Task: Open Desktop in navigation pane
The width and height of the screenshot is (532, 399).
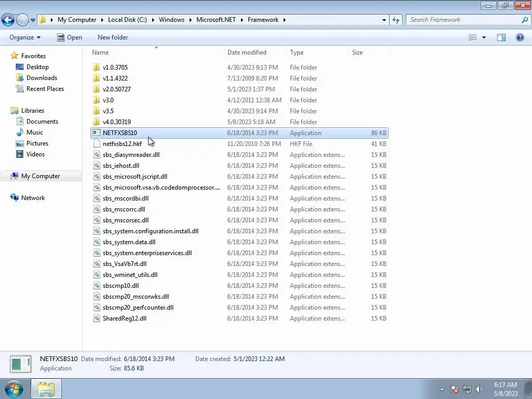Action: click(x=37, y=67)
